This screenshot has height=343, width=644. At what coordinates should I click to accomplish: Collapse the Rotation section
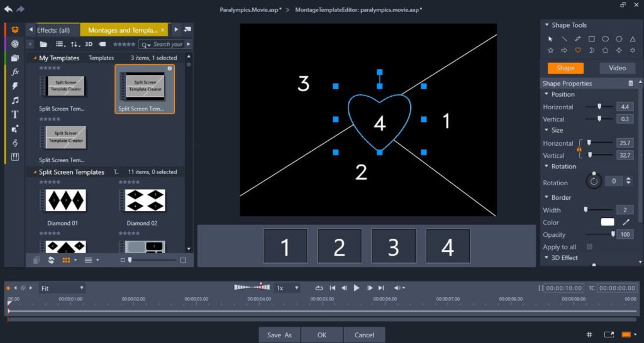click(x=547, y=166)
